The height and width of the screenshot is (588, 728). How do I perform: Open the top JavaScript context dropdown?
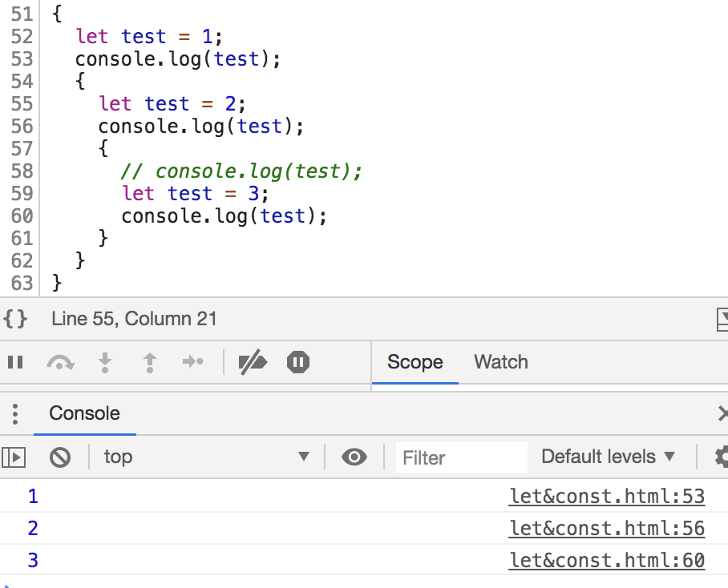click(206, 457)
